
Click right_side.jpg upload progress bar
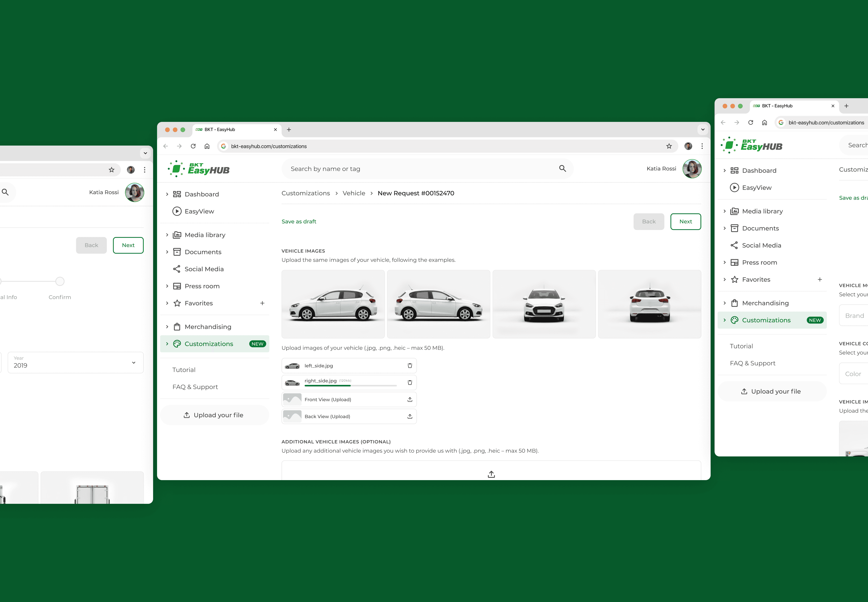[x=350, y=385]
